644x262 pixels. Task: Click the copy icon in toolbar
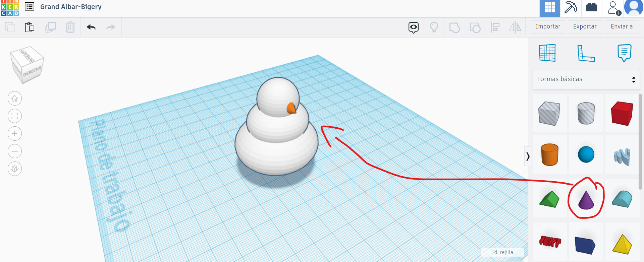(10, 27)
